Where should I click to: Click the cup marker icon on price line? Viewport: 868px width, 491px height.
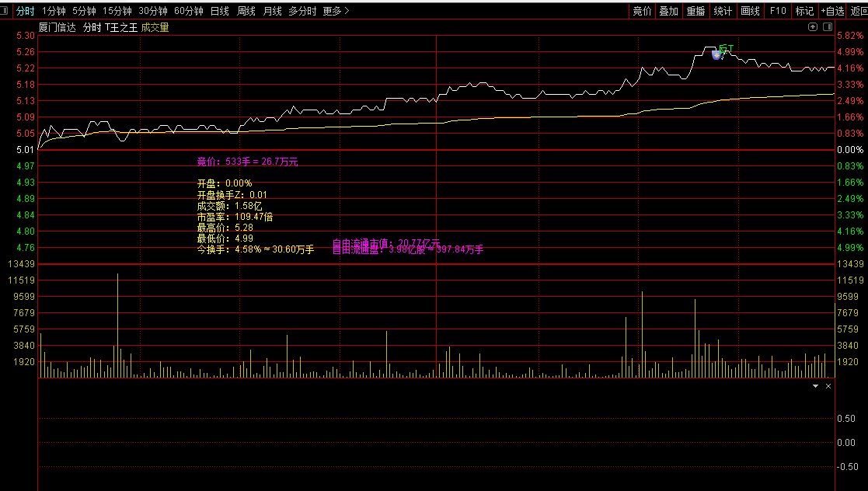coord(717,55)
